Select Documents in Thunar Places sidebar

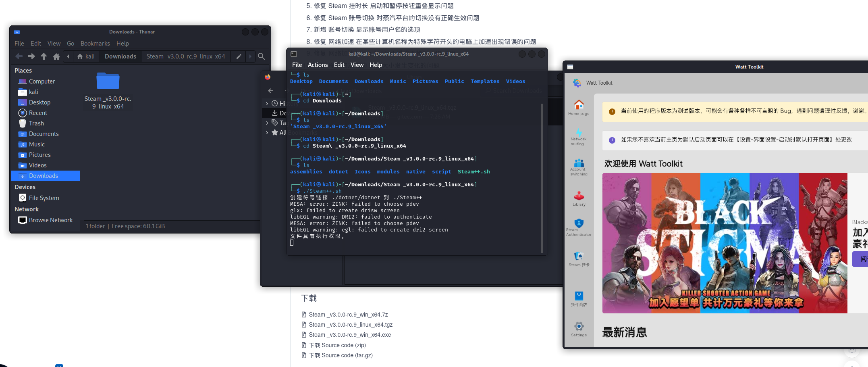click(x=46, y=134)
